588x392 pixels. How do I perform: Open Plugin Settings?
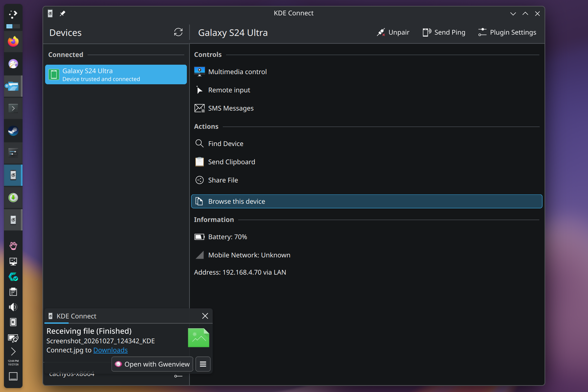[507, 32]
